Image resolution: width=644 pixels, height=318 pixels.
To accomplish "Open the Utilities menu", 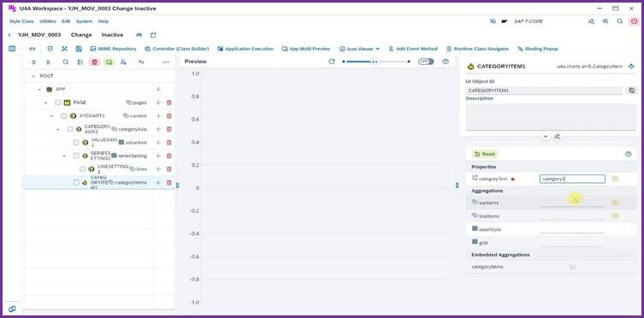I will pos(48,21).
